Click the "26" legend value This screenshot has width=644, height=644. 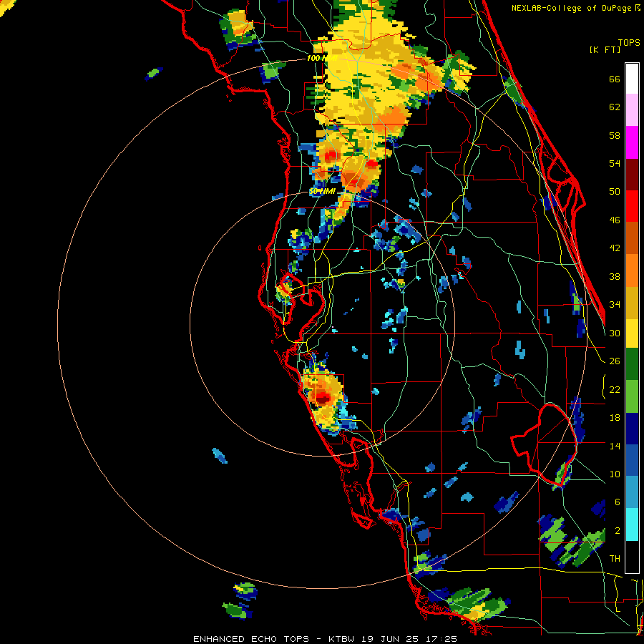[x=615, y=361]
